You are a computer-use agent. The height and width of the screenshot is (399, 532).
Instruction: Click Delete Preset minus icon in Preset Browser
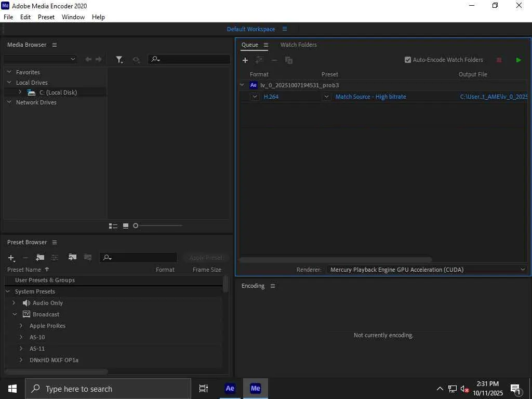pyautogui.click(x=25, y=258)
